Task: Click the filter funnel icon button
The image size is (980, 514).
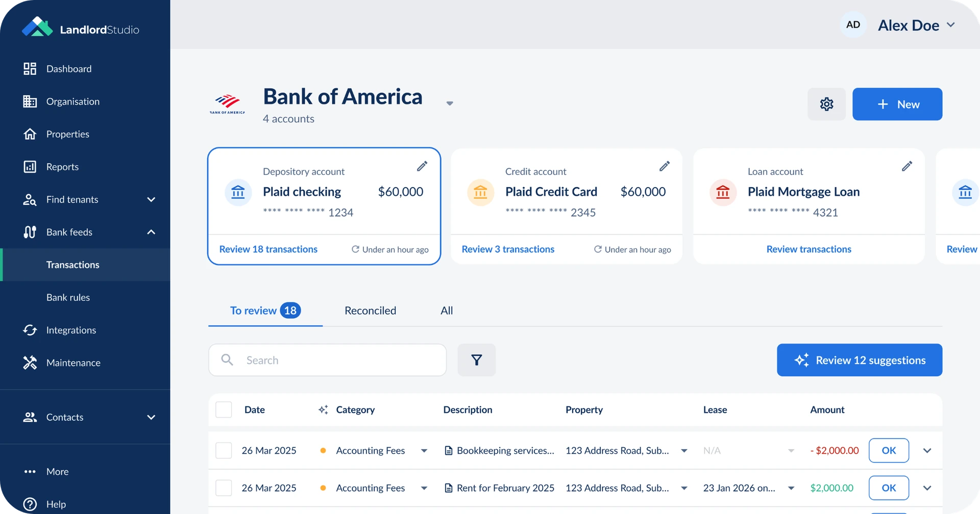Action: (477, 360)
